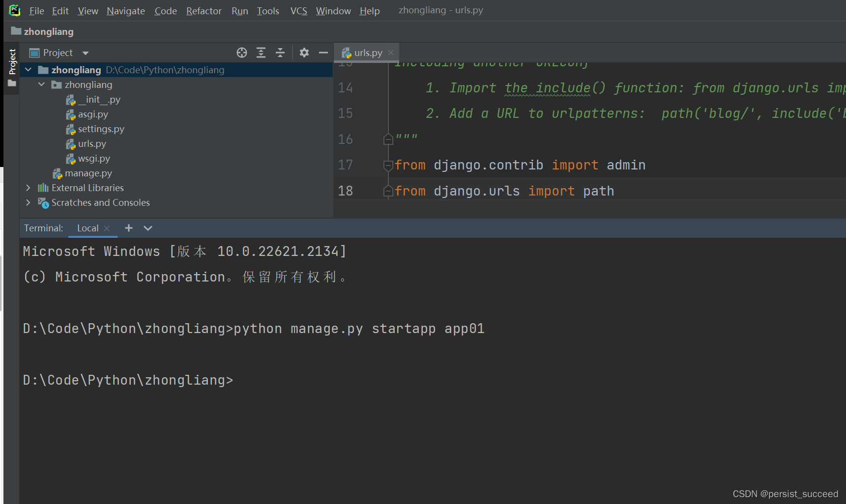This screenshot has height=504, width=846.
Task: Open the Tools menu
Action: [x=268, y=11]
